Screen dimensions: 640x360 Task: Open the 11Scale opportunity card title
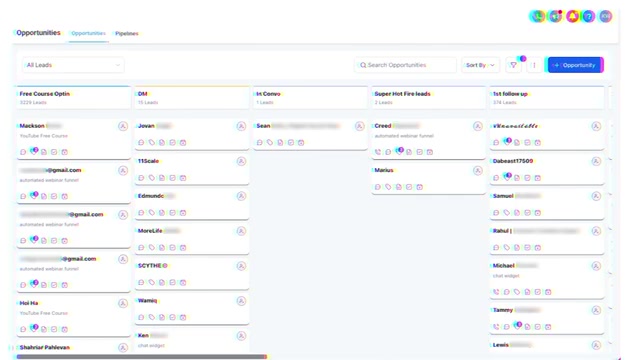(148, 161)
